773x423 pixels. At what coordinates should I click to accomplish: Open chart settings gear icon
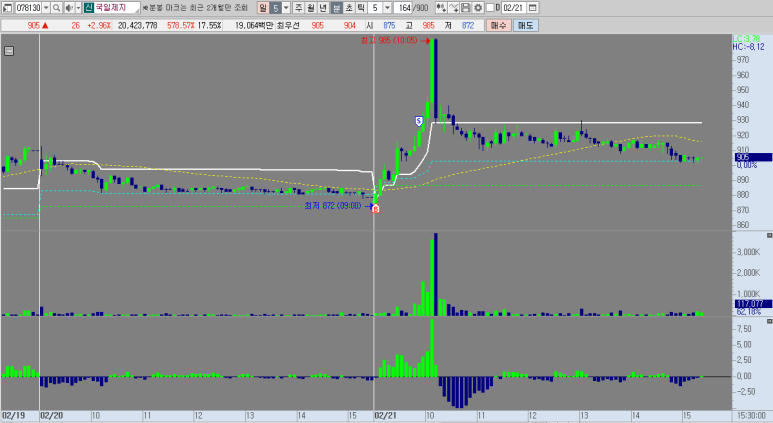coord(478,8)
